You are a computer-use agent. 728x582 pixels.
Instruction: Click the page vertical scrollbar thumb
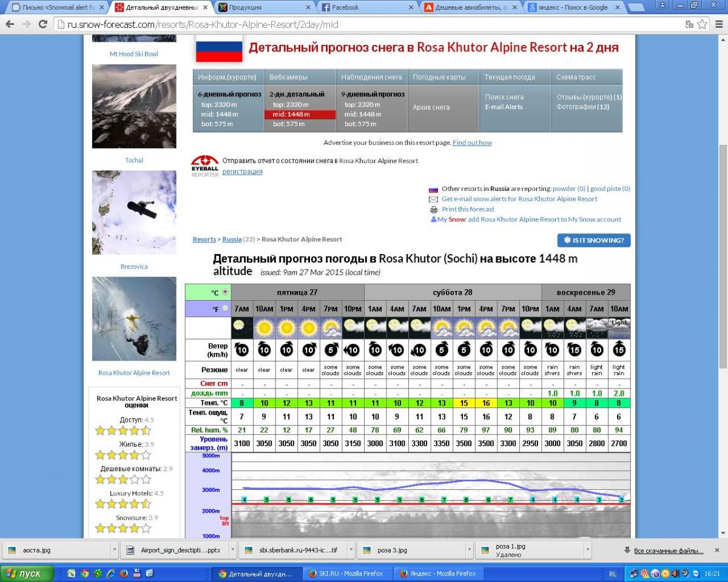click(x=723, y=256)
